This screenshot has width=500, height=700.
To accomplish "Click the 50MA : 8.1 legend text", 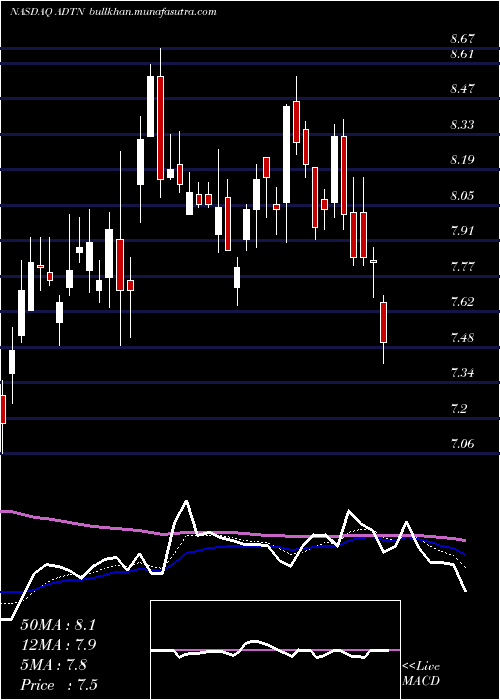I will pos(58,625).
